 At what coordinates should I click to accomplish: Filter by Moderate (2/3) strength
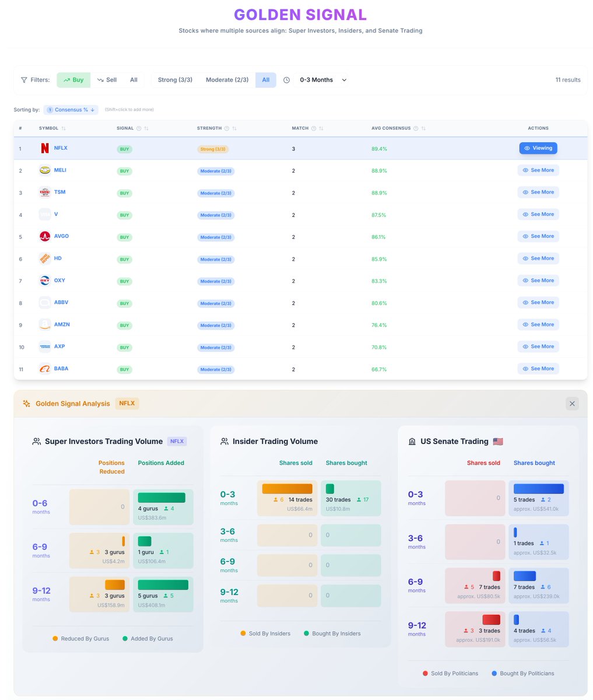[x=227, y=80]
